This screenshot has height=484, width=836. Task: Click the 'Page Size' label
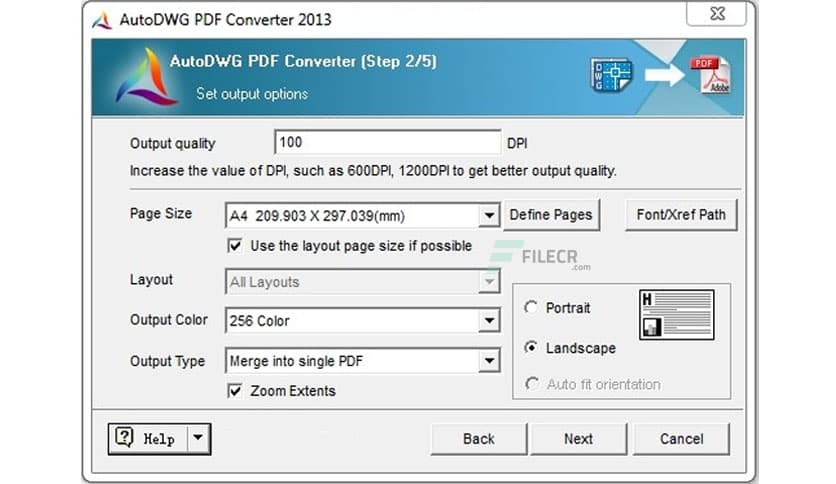coord(161,214)
